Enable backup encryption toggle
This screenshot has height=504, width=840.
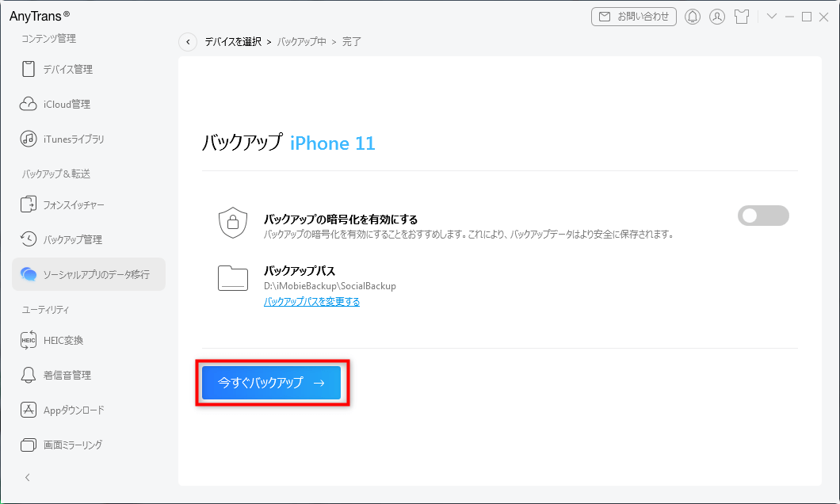pyautogui.click(x=762, y=216)
